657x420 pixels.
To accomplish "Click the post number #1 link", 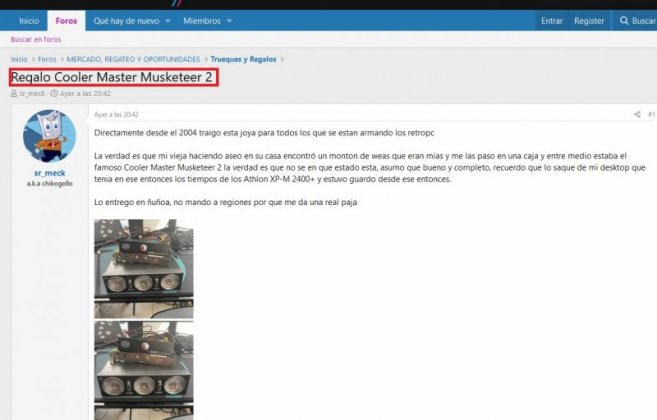I will click(650, 115).
